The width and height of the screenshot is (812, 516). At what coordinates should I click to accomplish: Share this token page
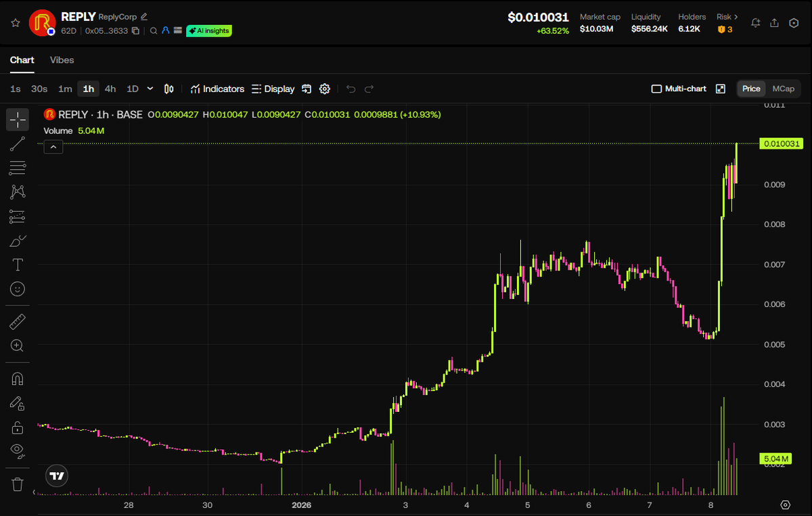775,23
